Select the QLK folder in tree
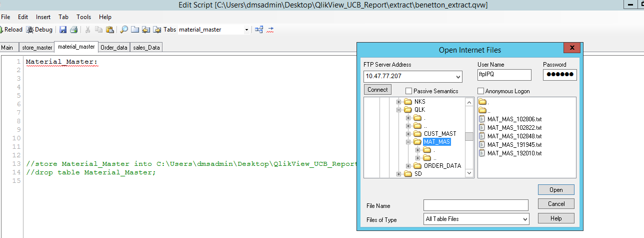The width and height of the screenshot is (644, 238). (x=420, y=109)
